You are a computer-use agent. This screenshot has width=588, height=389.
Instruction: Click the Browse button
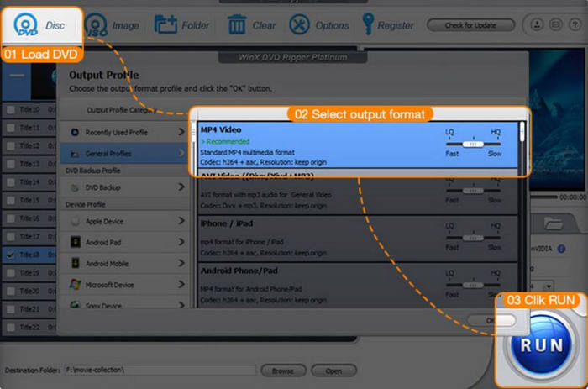pos(283,371)
